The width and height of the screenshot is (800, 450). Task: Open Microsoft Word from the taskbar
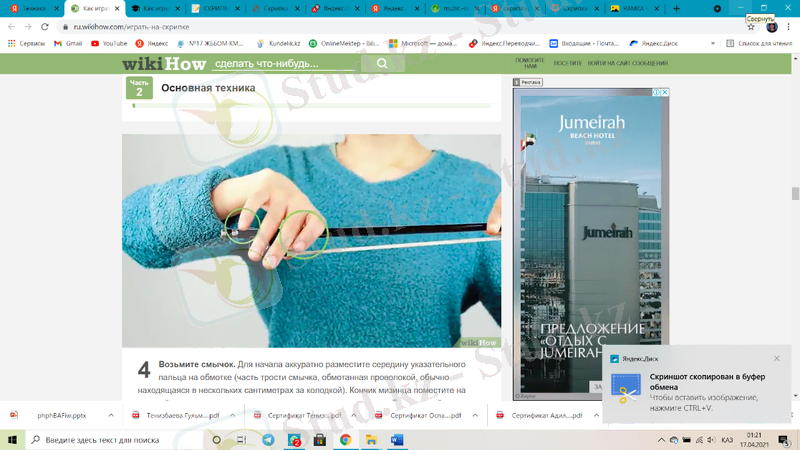point(397,440)
